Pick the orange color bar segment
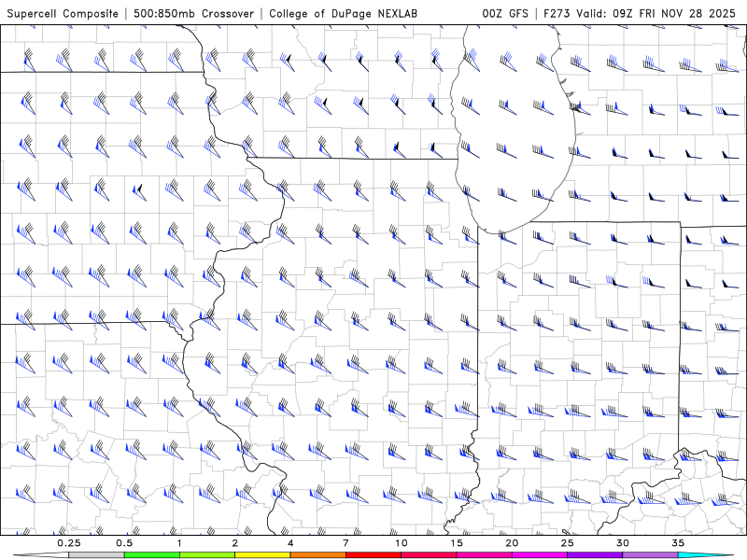747x560 pixels. click(x=317, y=555)
